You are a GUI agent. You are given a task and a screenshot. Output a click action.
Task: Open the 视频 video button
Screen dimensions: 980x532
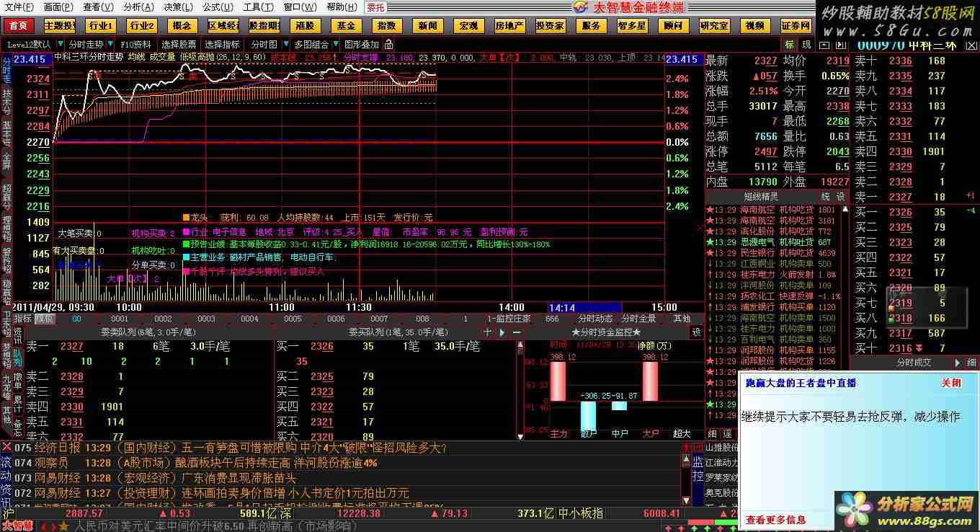click(x=754, y=26)
